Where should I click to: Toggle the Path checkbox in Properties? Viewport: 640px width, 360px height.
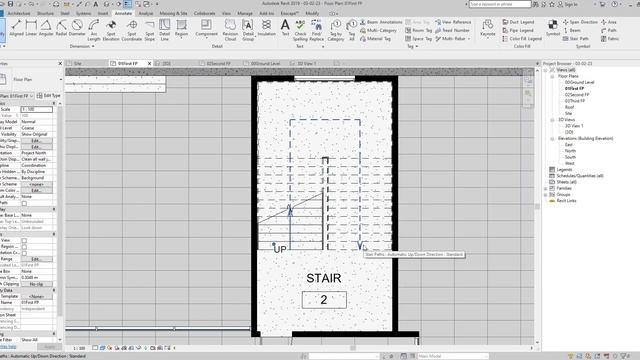(x=24, y=203)
